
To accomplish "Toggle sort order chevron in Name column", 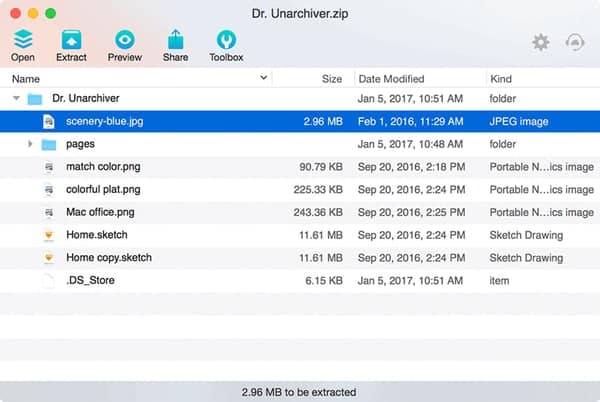I will (x=263, y=78).
